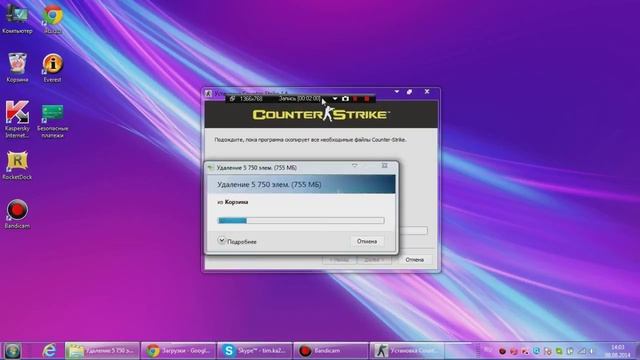Open the volume speaker icon in the tray
The width and height of the screenshot is (640, 360).
(591, 351)
